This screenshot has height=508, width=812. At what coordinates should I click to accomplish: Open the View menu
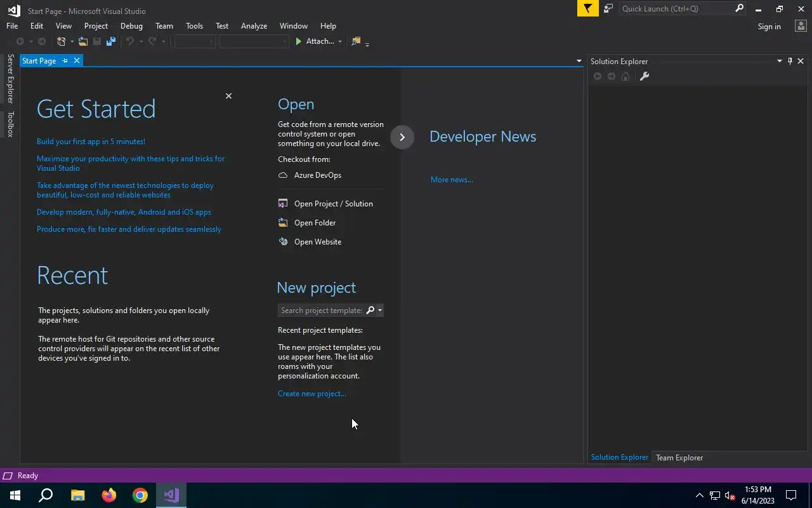63,26
